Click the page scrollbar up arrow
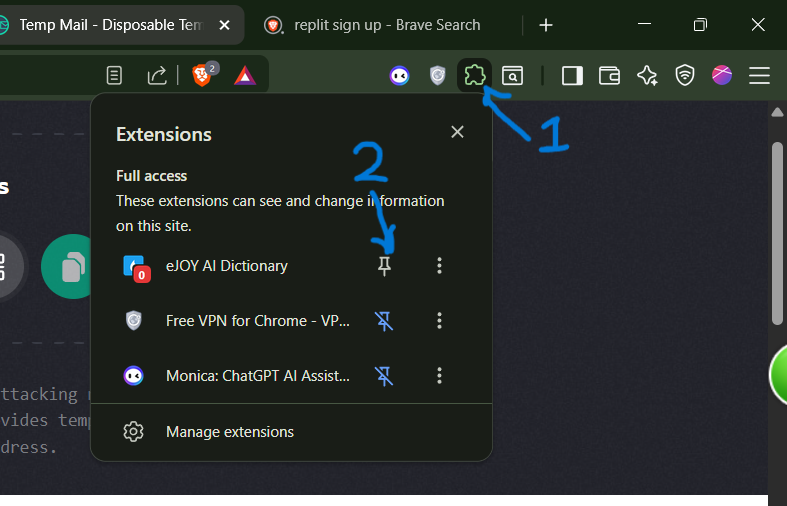This screenshot has width=787, height=506. 777,112
